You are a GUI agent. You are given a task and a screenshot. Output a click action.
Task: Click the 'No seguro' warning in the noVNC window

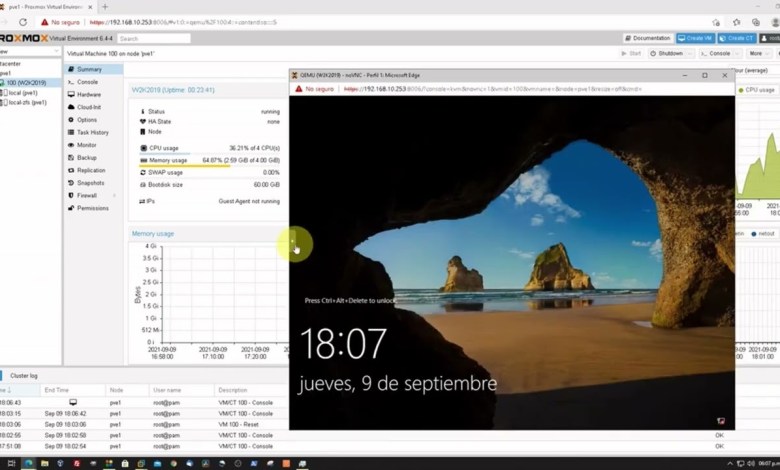[x=314, y=89]
